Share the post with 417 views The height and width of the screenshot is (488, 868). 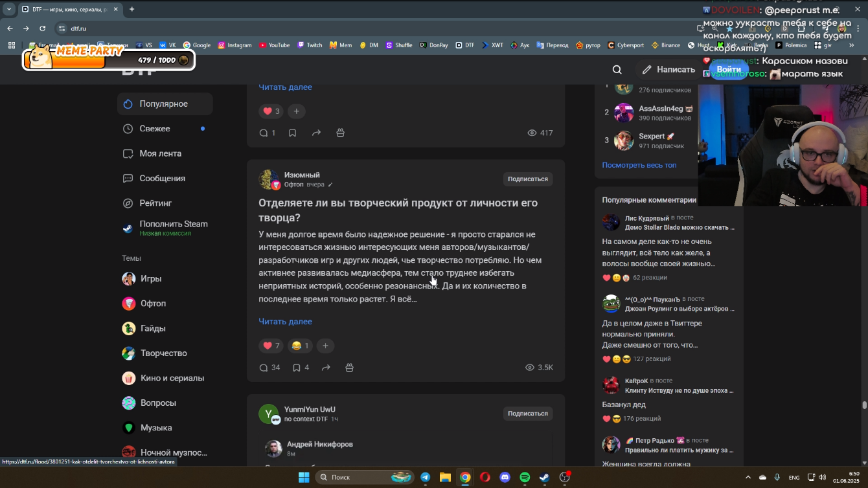point(316,133)
